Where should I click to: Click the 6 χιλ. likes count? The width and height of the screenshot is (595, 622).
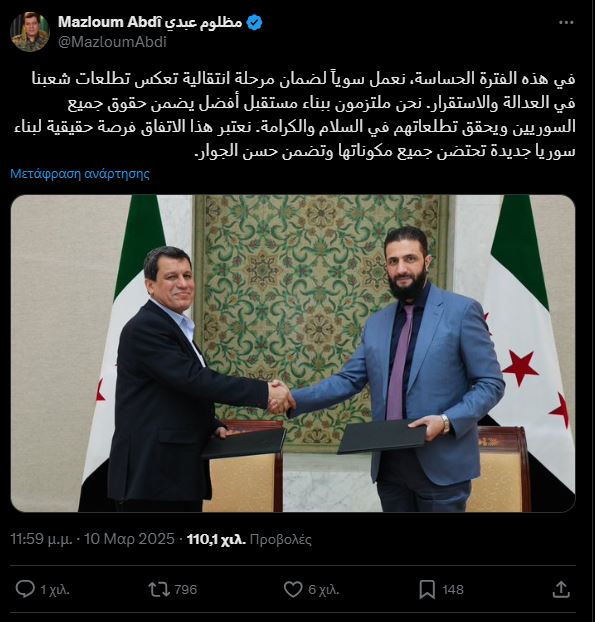324,590
